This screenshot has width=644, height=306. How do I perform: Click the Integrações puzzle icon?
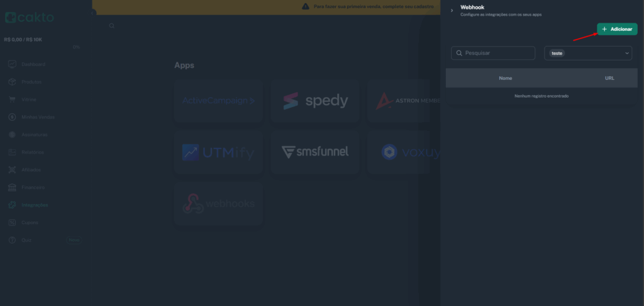click(x=13, y=205)
